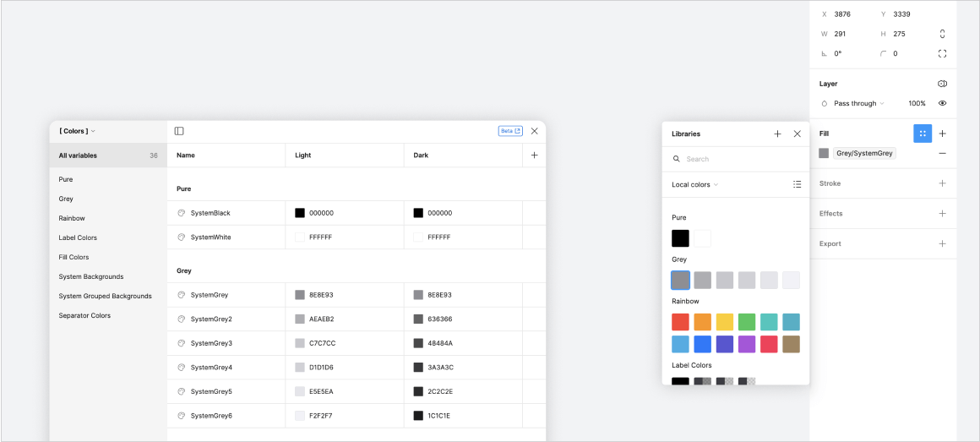Screen dimensions: 980x442
Task: Open the Pass through blend mode dropdown
Action: point(858,103)
